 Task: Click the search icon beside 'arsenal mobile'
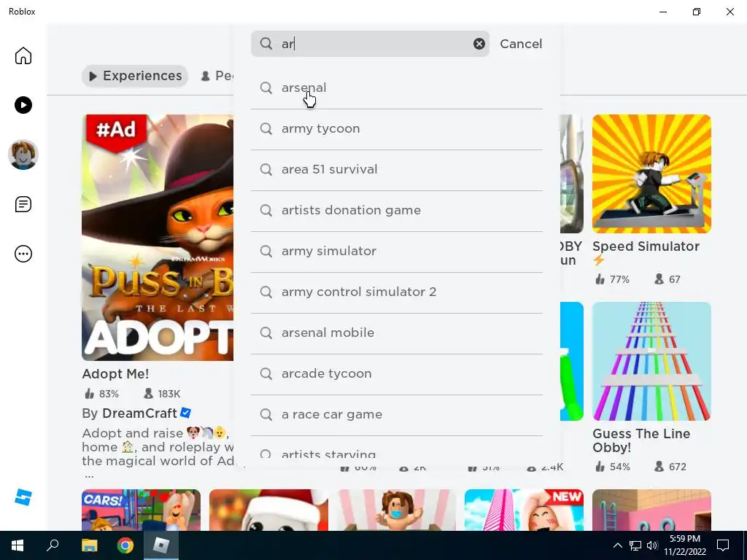(266, 332)
